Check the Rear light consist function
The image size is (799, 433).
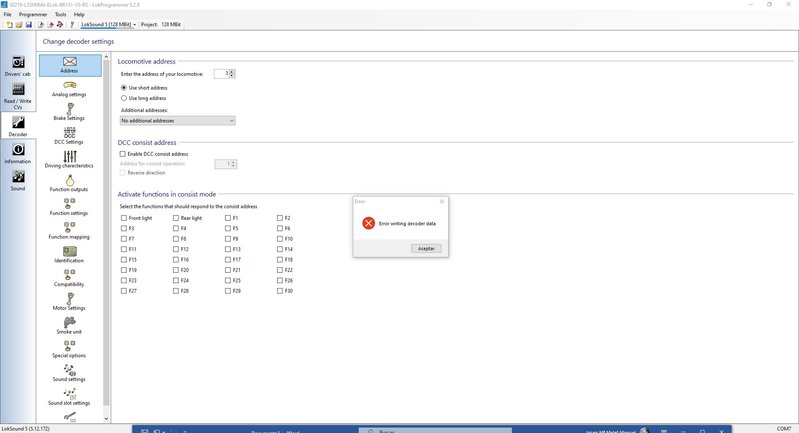(176, 218)
